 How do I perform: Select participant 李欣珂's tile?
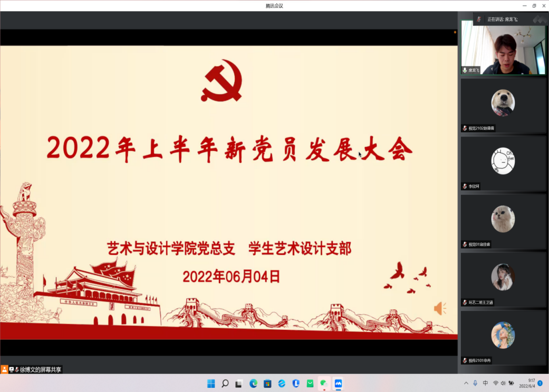coord(503,163)
